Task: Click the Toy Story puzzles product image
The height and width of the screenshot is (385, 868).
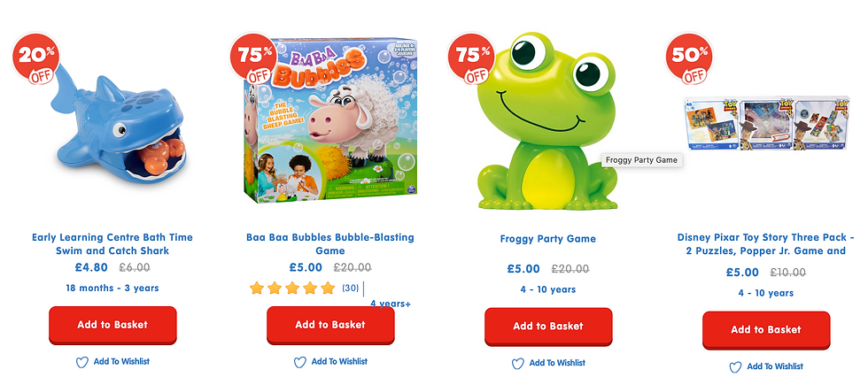Action: tap(767, 123)
